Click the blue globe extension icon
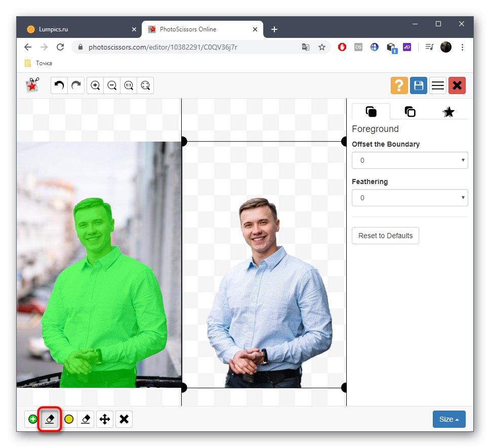 [x=375, y=47]
